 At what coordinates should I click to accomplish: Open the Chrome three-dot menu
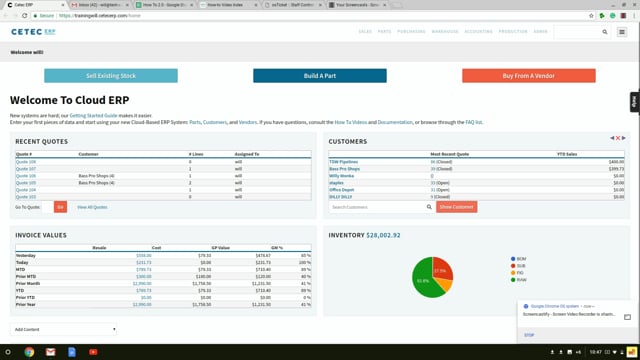click(x=634, y=16)
